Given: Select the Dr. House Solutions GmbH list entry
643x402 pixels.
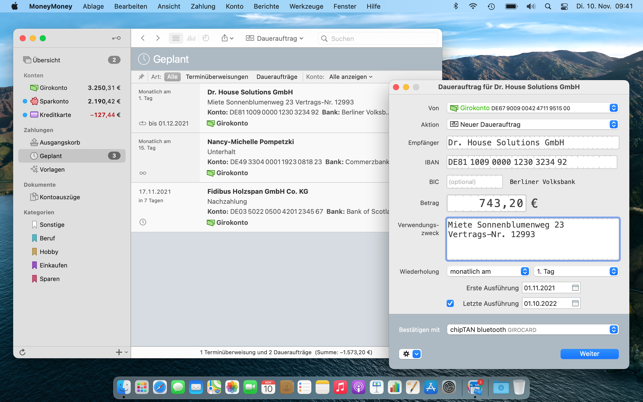Looking at the screenshot, I should [x=260, y=108].
